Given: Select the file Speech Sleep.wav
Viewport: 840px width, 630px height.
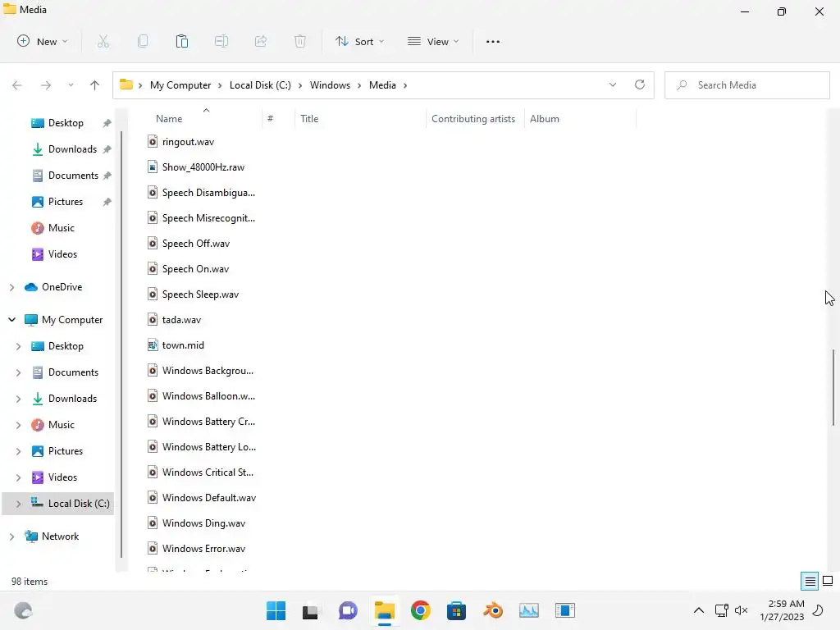Looking at the screenshot, I should (x=200, y=294).
